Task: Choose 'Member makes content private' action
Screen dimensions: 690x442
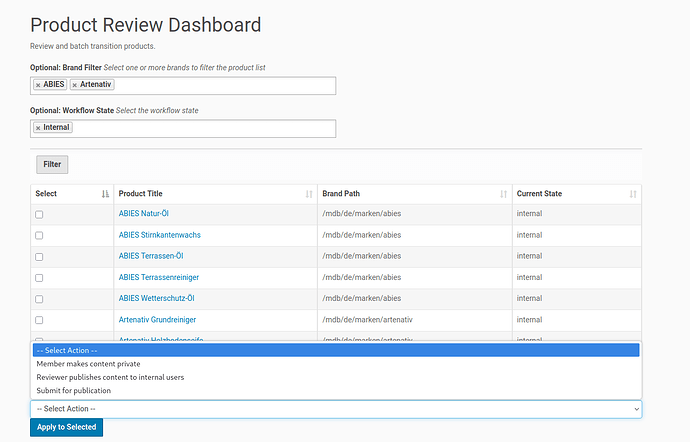Action: tap(336, 364)
